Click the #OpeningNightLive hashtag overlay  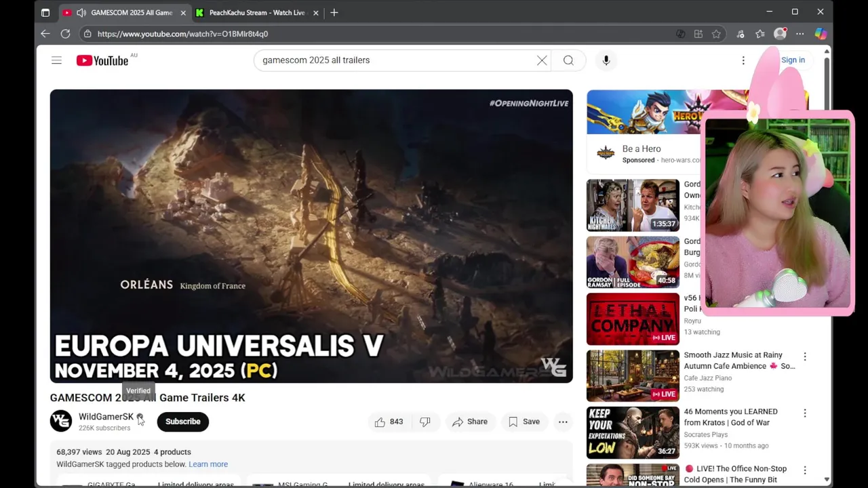click(x=529, y=103)
